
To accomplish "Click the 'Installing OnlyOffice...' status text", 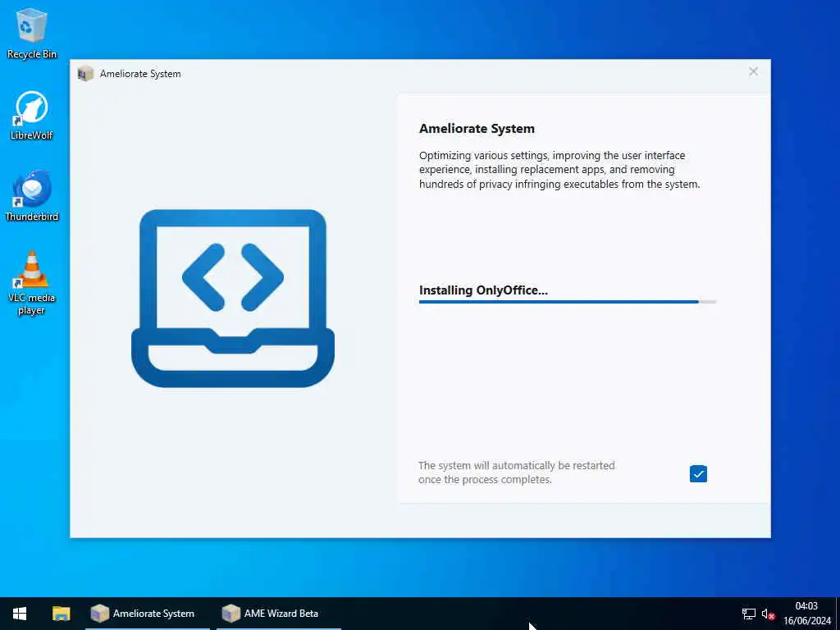I will pyautogui.click(x=483, y=290).
